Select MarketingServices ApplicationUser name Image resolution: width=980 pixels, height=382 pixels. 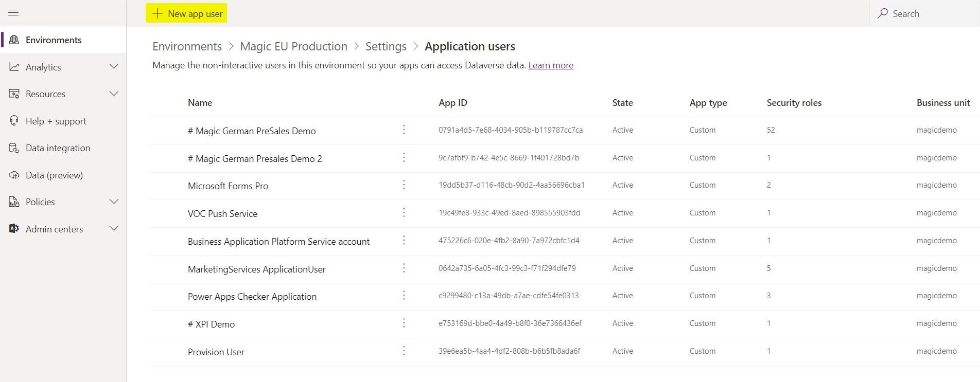point(257,269)
